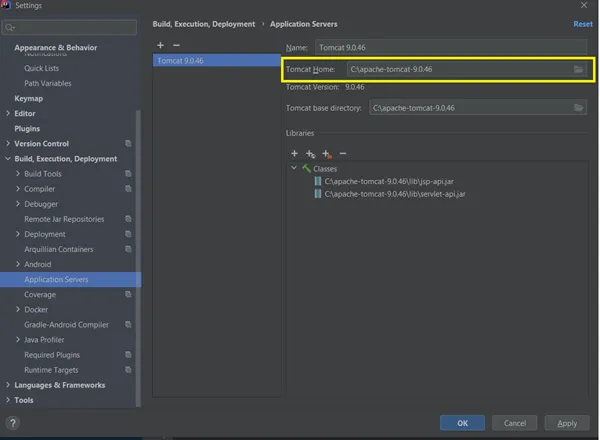Select Coverage settings item
The image size is (600, 440).
(40, 294)
